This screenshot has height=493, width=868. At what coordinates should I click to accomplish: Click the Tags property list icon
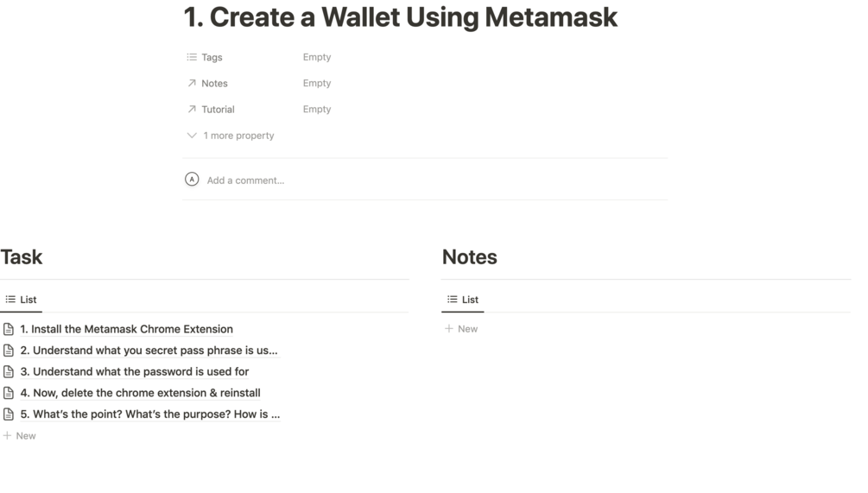192,57
